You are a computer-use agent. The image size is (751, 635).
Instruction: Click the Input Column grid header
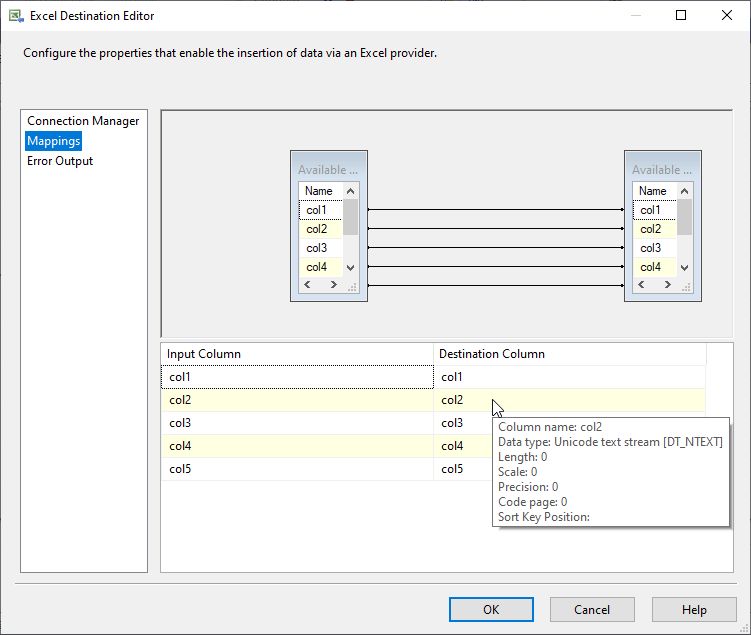[297, 354]
